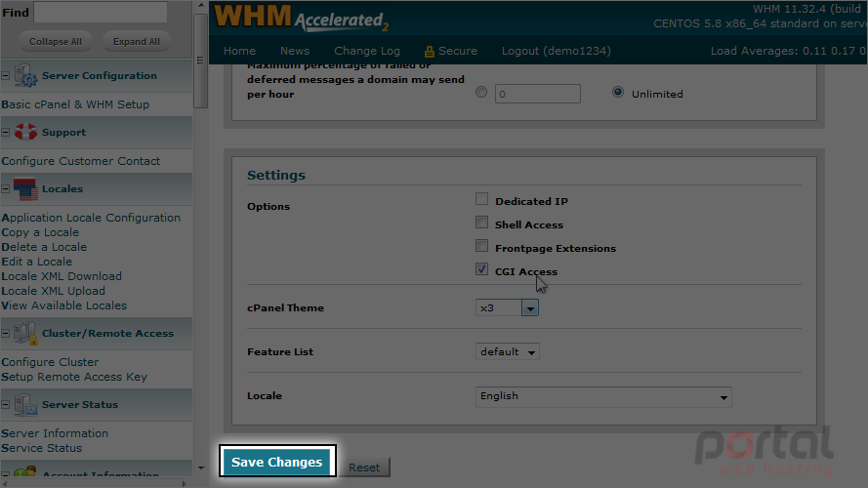Click the Server Configuration section icon
This screenshot has height=488, width=868.
pyautogui.click(x=25, y=76)
